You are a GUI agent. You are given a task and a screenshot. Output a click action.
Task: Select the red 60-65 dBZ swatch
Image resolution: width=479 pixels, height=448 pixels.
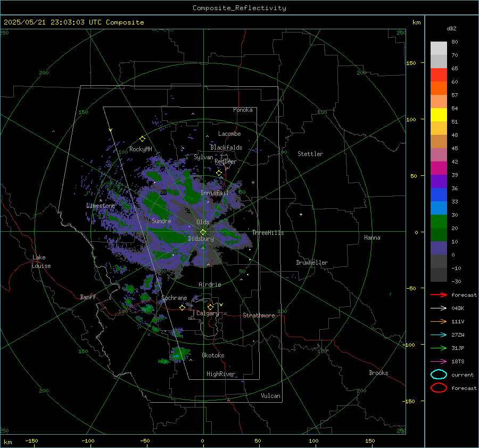pyautogui.click(x=439, y=75)
